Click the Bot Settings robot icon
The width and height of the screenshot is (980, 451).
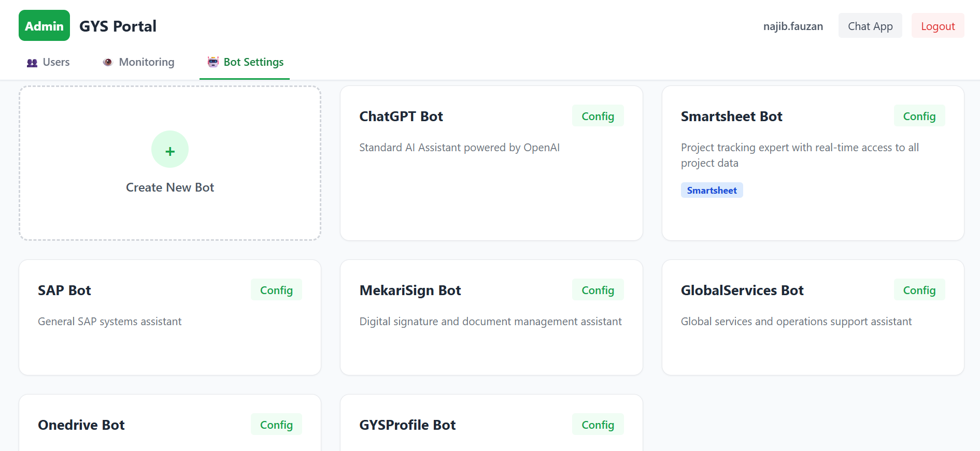tap(213, 62)
